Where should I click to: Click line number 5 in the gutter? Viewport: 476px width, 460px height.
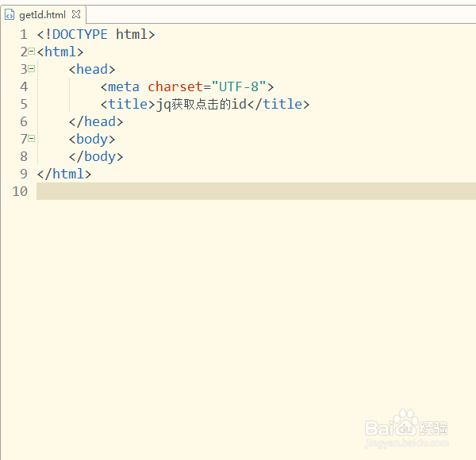pos(24,105)
